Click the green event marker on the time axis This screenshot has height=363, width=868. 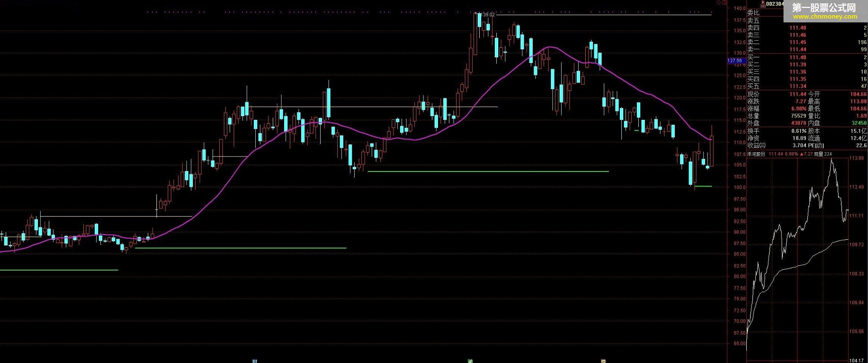click(470, 361)
